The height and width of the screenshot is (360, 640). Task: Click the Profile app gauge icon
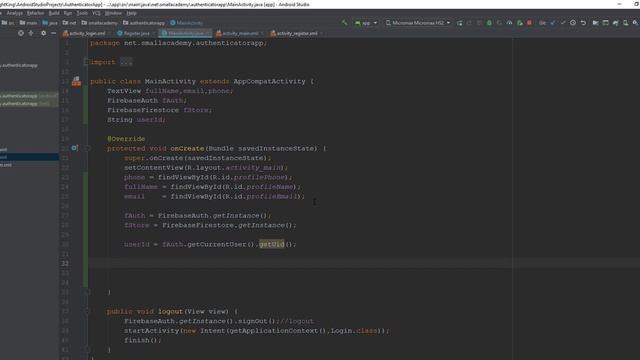coord(509,23)
